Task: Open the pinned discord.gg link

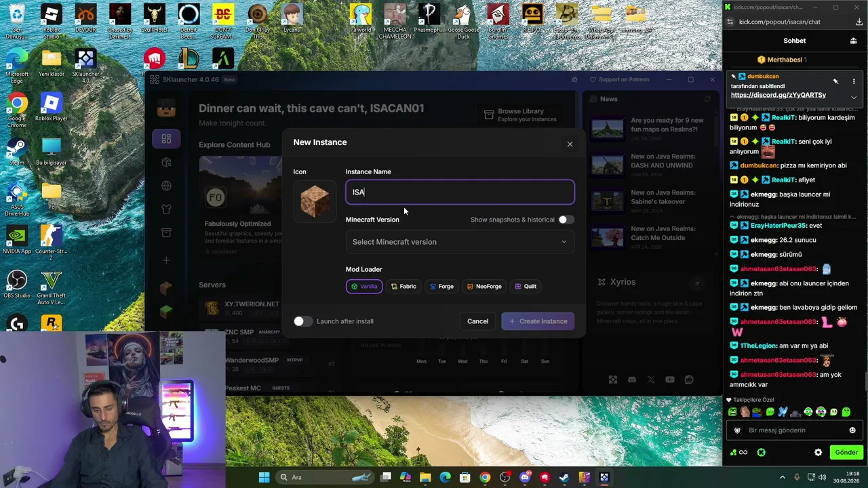Action: pos(778,95)
